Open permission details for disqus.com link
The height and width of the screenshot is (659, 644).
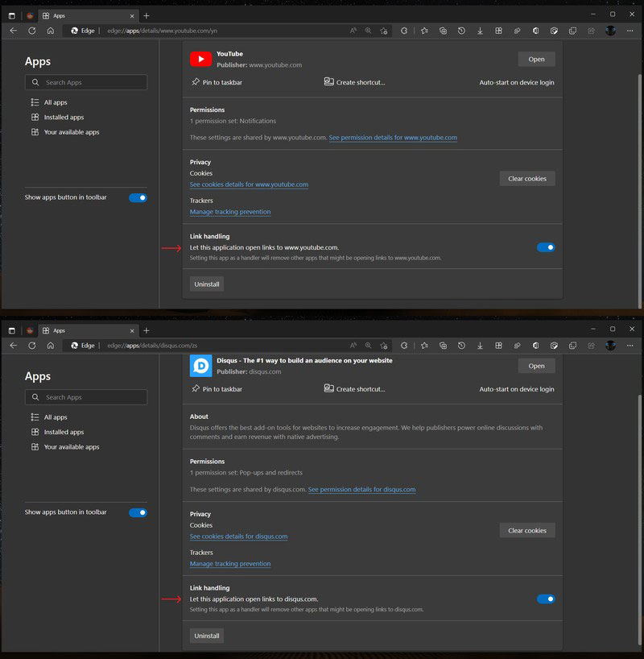pos(361,489)
